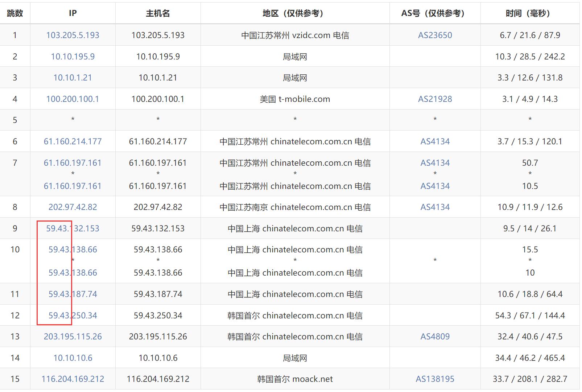
Task: Open IP link 203.195.115.26
Action: tap(73, 337)
